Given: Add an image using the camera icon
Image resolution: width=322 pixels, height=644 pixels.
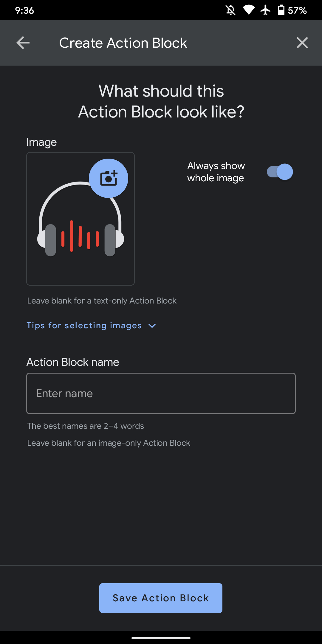Looking at the screenshot, I should [x=108, y=178].
